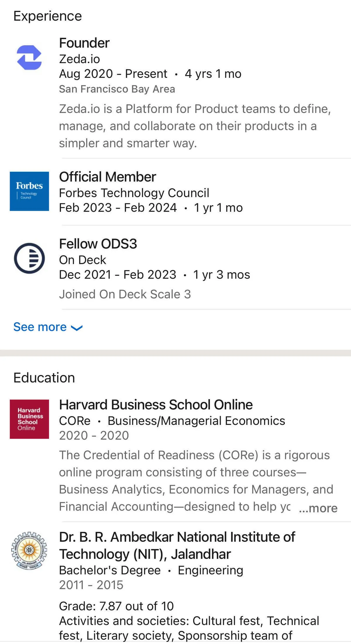The image size is (351, 644).
Task: Click Harvard Business School Online heading
Action: tap(156, 405)
